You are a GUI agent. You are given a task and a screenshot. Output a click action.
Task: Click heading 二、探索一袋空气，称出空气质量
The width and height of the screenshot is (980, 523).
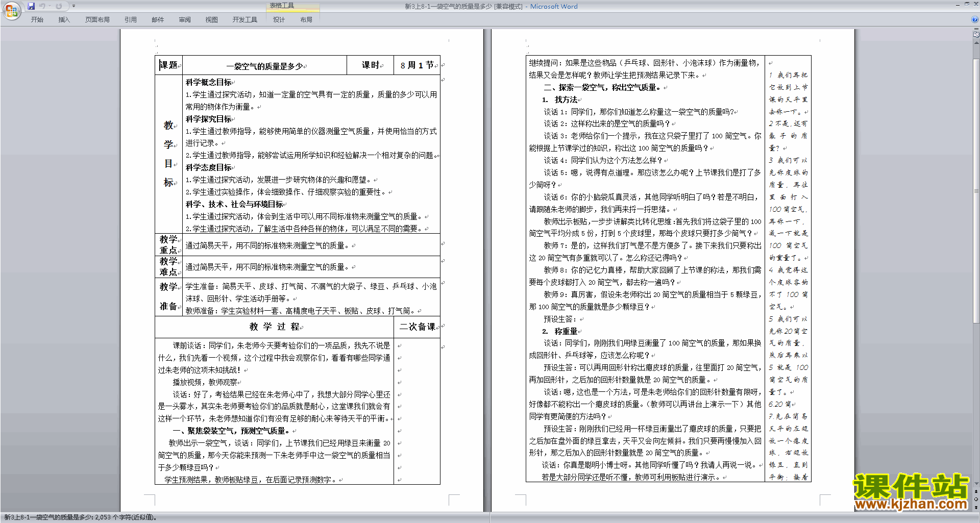[x=602, y=87]
